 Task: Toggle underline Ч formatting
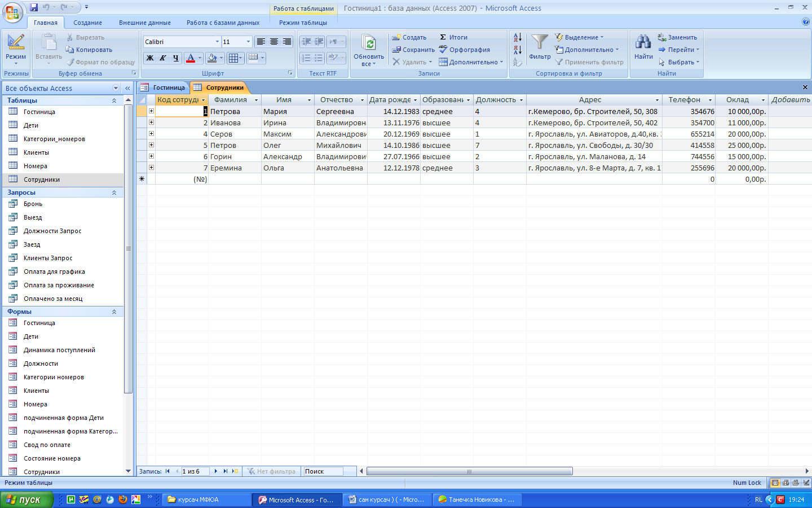(175, 58)
